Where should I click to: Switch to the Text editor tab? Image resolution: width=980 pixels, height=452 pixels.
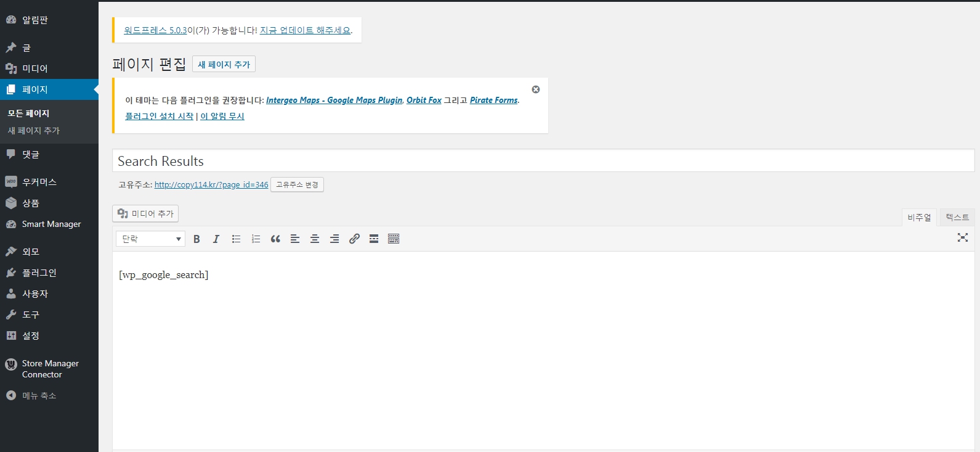(x=957, y=218)
